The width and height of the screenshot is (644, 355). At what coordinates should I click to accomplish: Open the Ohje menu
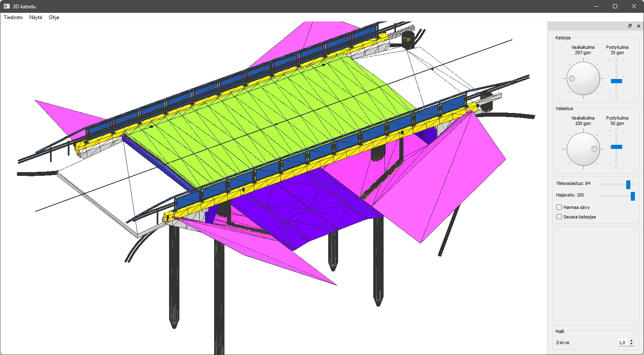pos(54,17)
